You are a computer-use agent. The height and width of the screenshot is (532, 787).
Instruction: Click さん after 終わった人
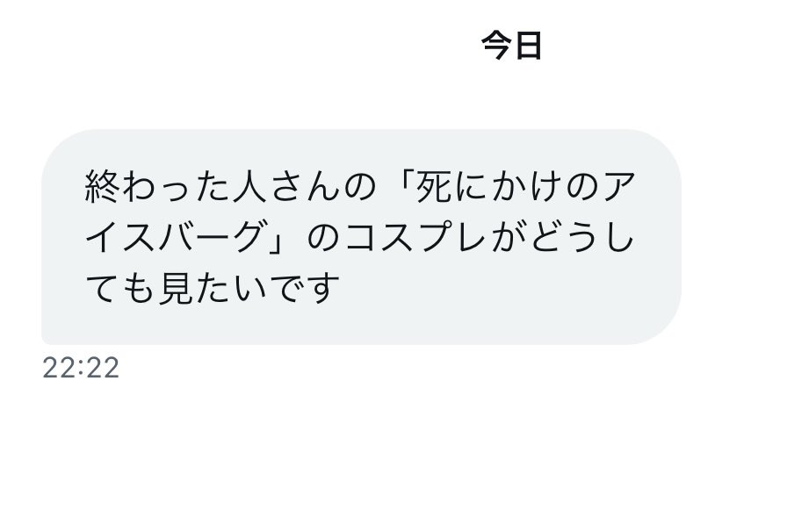point(304,187)
